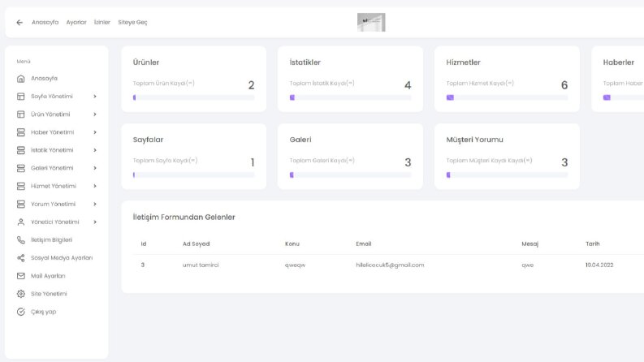
Task: Log out with Çıkış yap
Action: [x=44, y=312]
